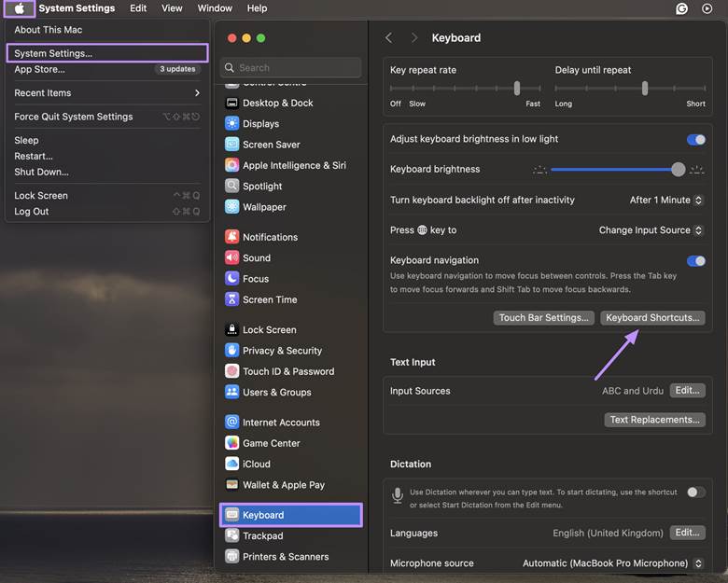This screenshot has width=728, height=583.
Task: Open Wallet & Apple Pay icon
Action: click(231, 485)
